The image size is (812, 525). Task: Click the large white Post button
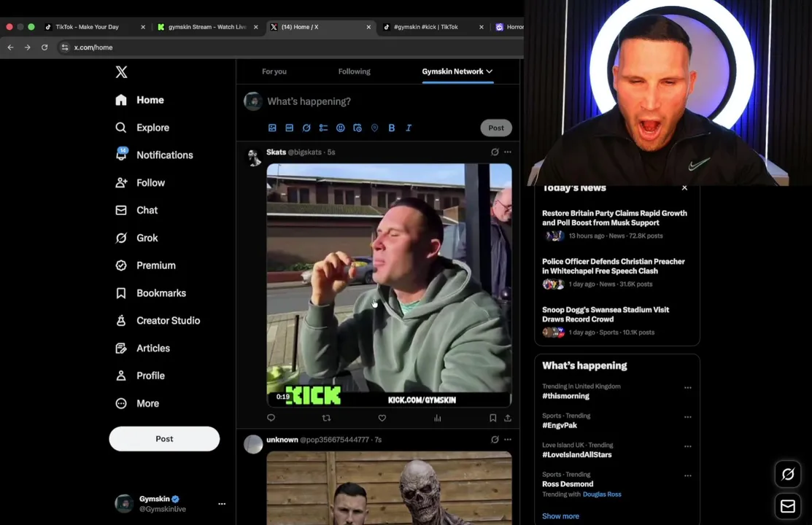tap(164, 438)
